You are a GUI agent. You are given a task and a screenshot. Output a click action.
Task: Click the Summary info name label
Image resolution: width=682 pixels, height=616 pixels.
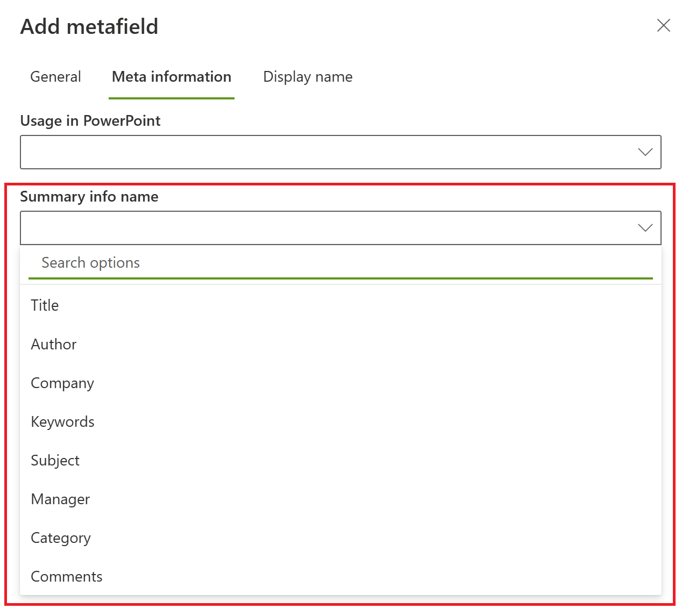pos(89,197)
